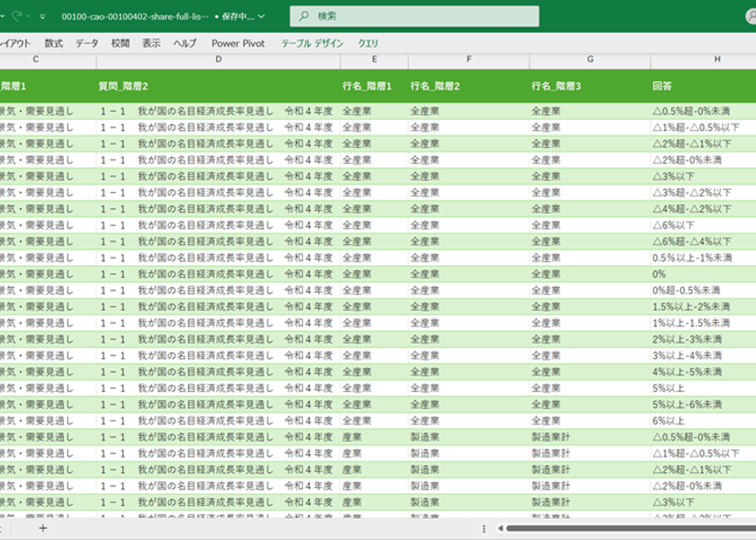Select the テーブル デザイン tab
This screenshot has height=540, width=756.
pyautogui.click(x=313, y=43)
